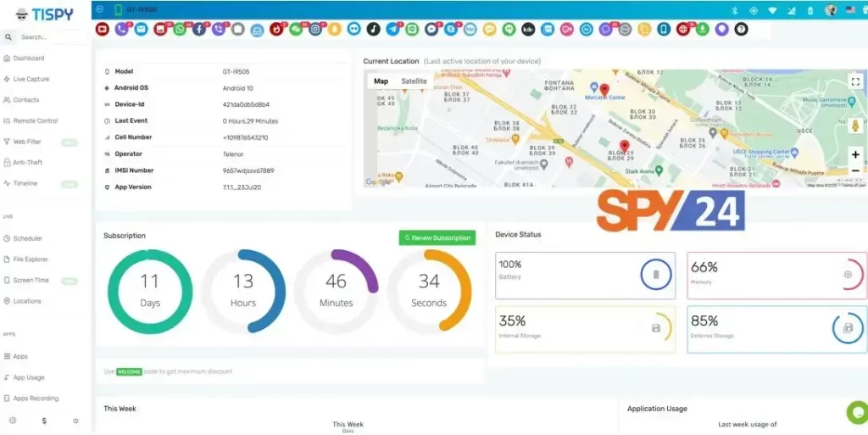Click the sidebar collapse arrow beside device name
The width and height of the screenshot is (868, 435).
click(x=100, y=9)
